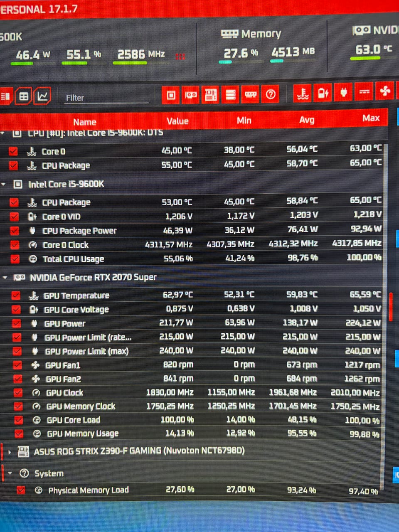Screen dimensions: 399x532
Task: Collapse the CPU [#0] DTS sensor group
Action: point(3,133)
